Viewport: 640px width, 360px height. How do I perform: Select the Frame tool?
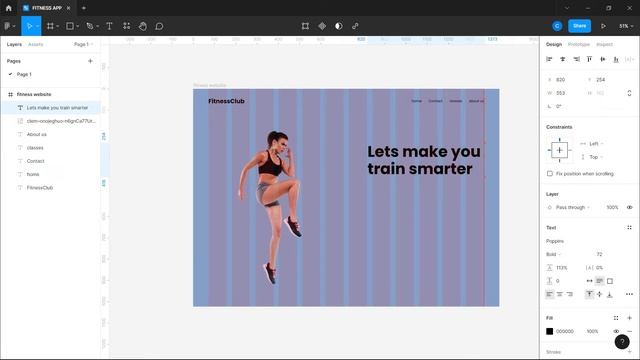coord(50,26)
